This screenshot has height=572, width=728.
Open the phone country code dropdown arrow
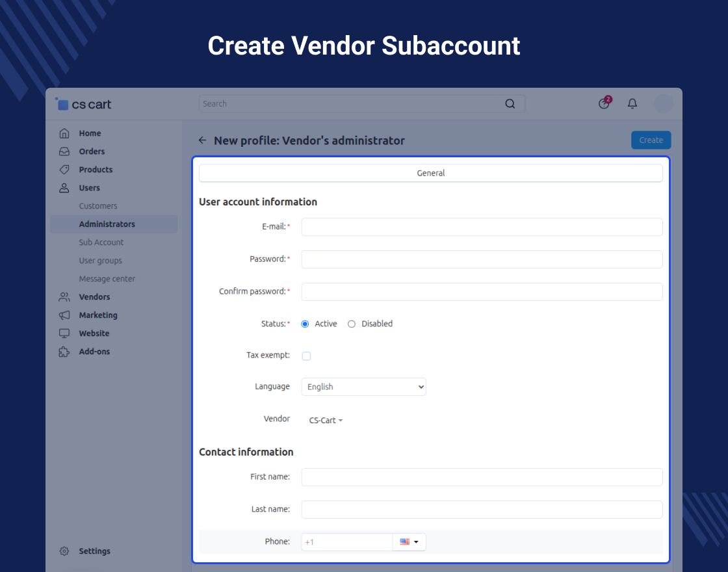click(x=416, y=542)
